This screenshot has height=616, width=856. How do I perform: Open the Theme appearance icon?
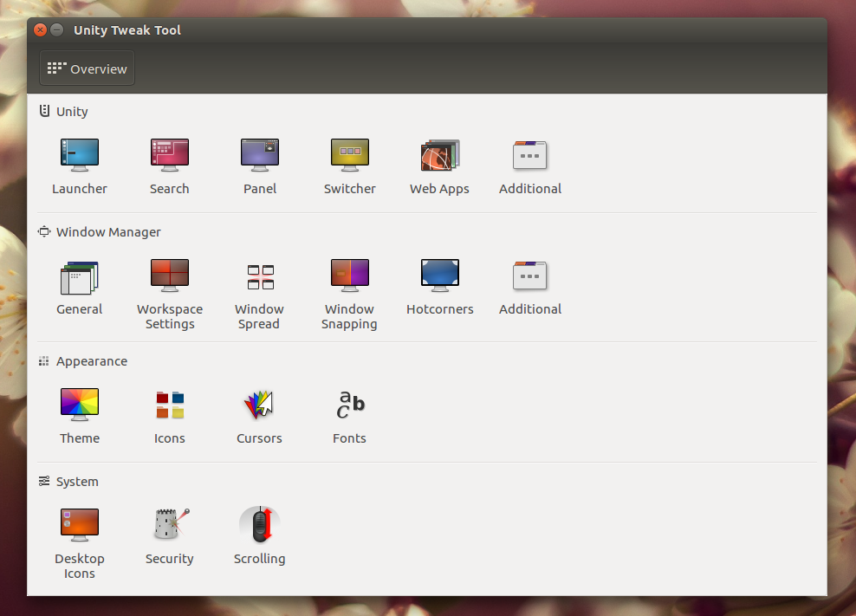pyautogui.click(x=80, y=405)
